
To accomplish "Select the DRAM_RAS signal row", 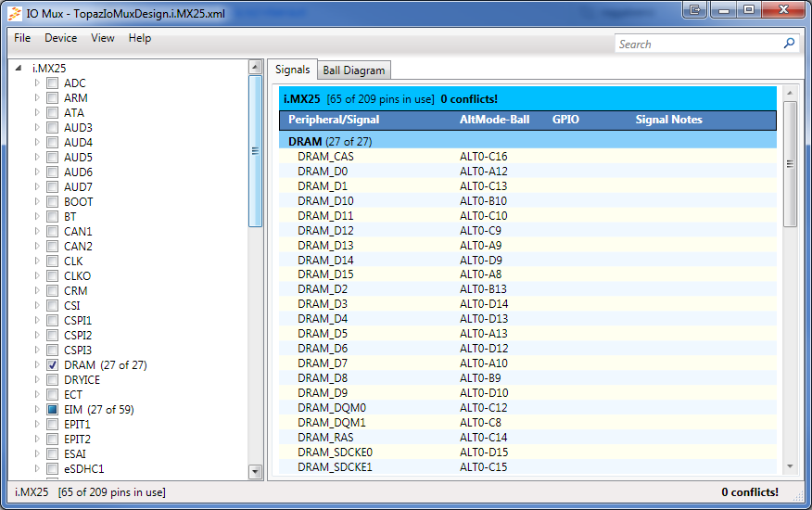I will click(527, 438).
